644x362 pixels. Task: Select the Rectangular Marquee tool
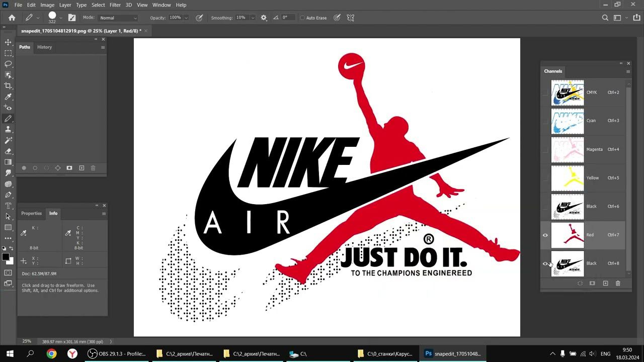pos(8,53)
